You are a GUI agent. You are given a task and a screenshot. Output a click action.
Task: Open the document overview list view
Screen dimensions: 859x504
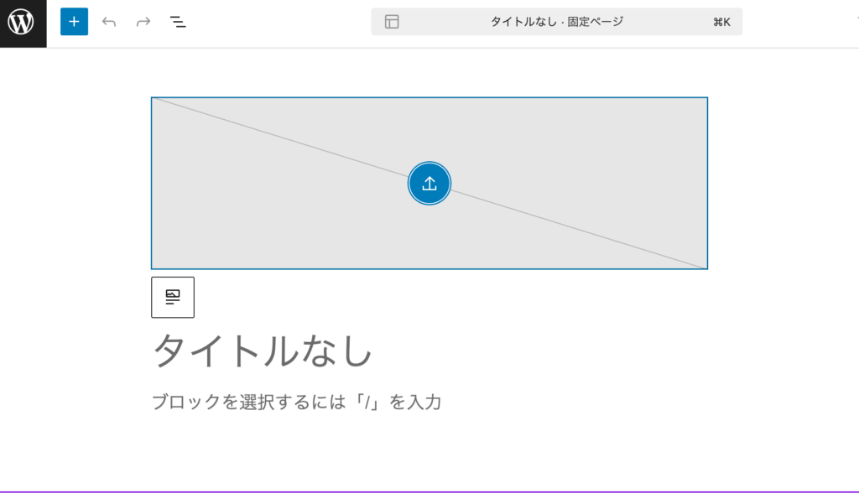[178, 22]
